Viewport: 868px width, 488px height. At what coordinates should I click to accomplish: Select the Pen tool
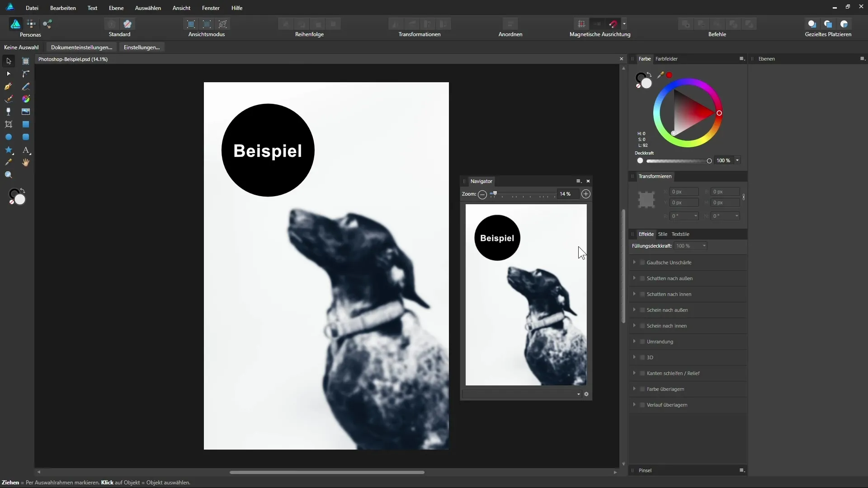coord(9,86)
